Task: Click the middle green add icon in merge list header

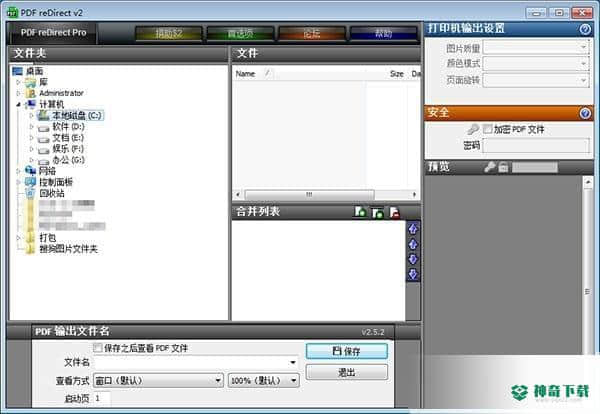Action: (x=378, y=212)
